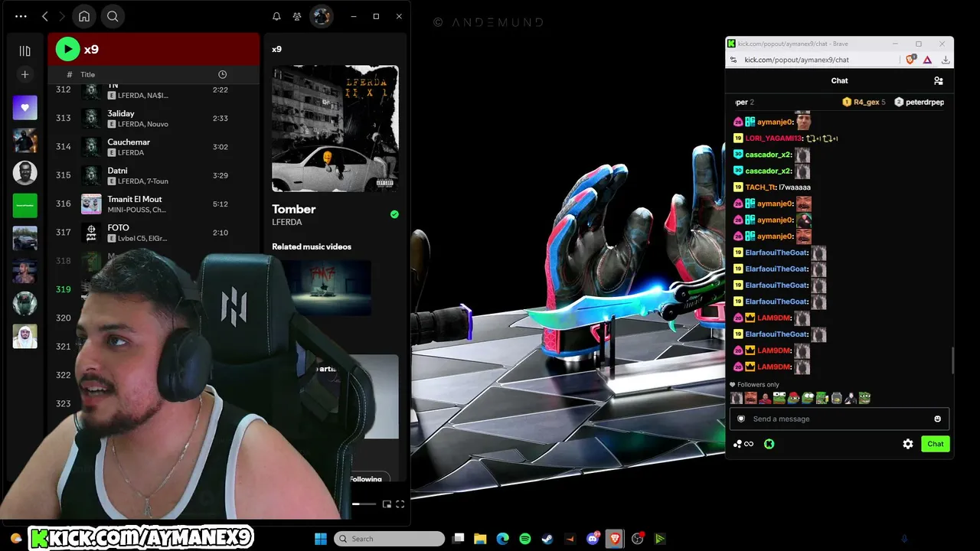The width and height of the screenshot is (980, 551).
Task: Open TACH_Tt username in chat
Action: click(x=759, y=187)
